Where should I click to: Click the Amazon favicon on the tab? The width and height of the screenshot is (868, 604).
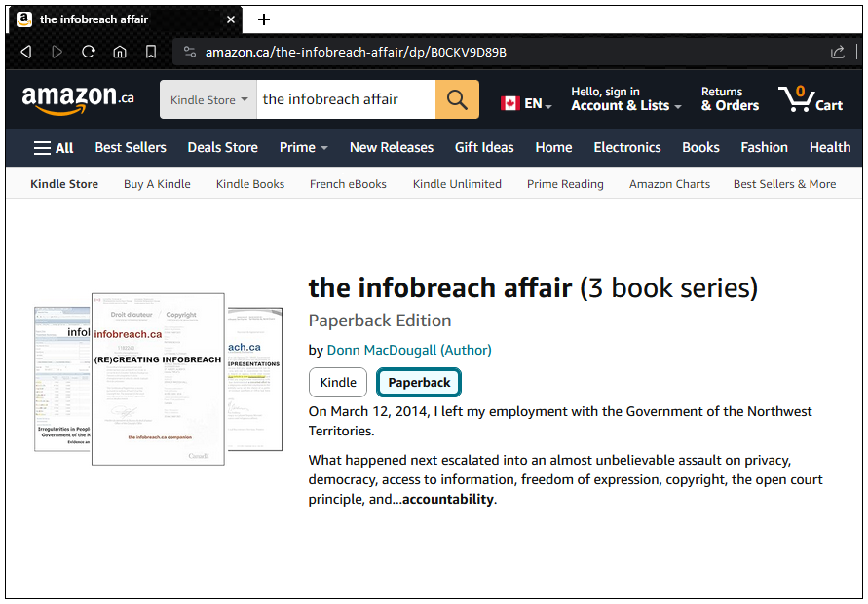pos(23,19)
